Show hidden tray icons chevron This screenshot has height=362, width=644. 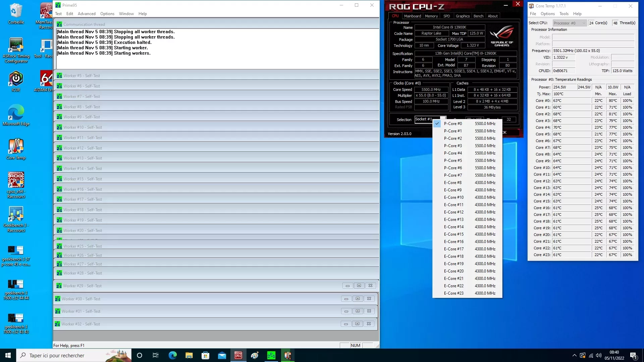pyautogui.click(x=574, y=355)
